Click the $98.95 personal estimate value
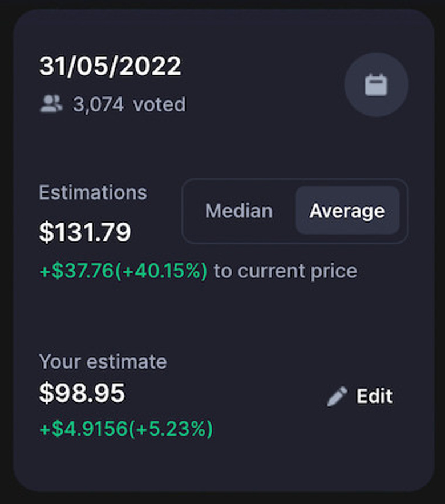This screenshot has width=445, height=504. coord(82,393)
